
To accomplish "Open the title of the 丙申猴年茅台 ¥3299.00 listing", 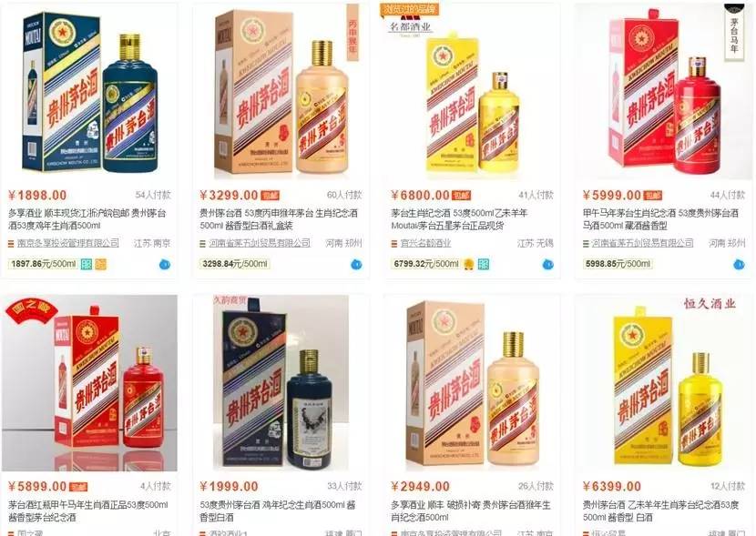I will [x=279, y=219].
